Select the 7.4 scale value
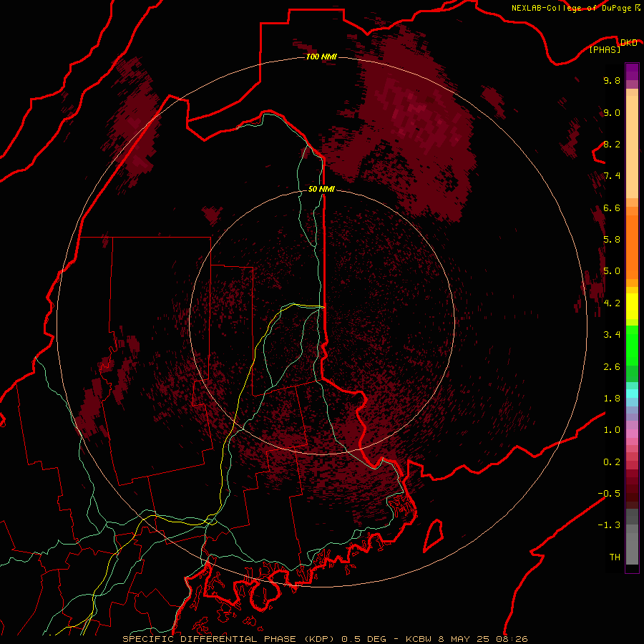Image resolution: width=644 pixels, height=644 pixels. 612,176
